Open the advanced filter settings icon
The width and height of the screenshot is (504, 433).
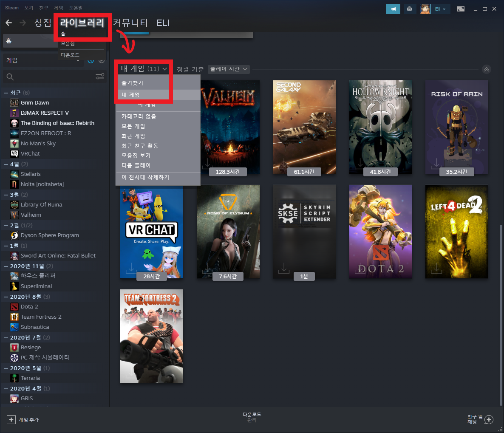[x=100, y=76]
